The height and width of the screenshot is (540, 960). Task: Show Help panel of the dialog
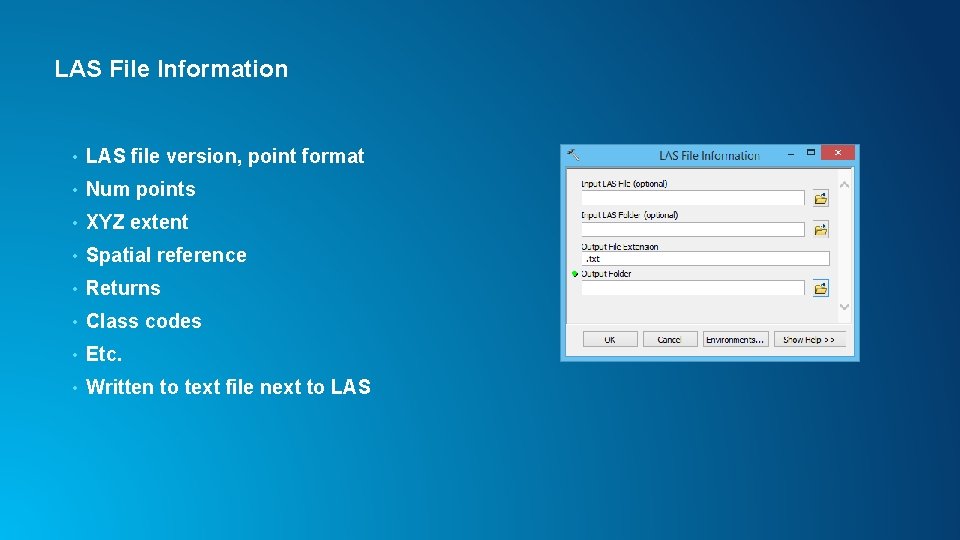809,339
